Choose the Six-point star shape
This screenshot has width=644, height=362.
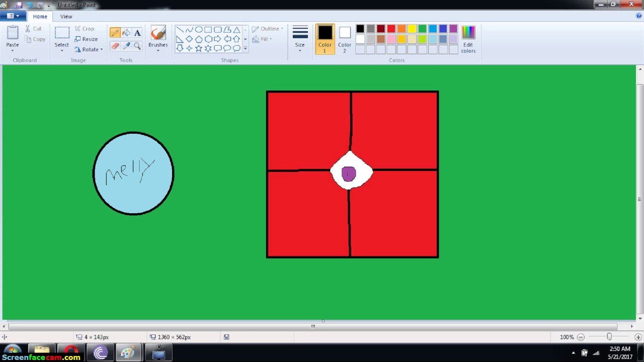[208, 48]
